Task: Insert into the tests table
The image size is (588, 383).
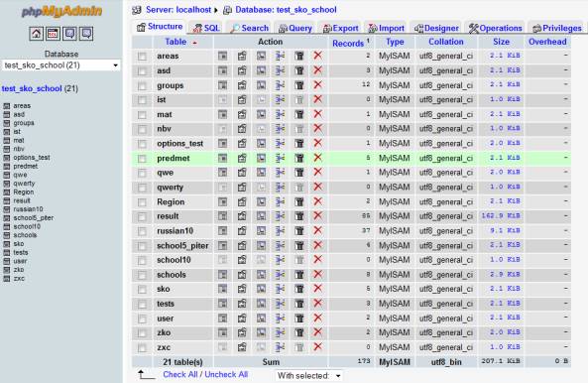Action: tap(281, 304)
